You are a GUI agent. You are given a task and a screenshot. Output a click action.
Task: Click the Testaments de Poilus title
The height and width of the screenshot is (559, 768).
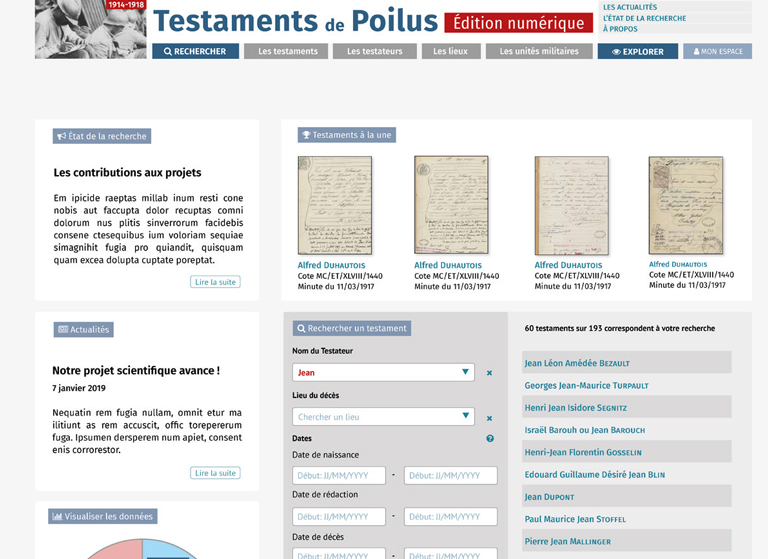[x=295, y=21]
